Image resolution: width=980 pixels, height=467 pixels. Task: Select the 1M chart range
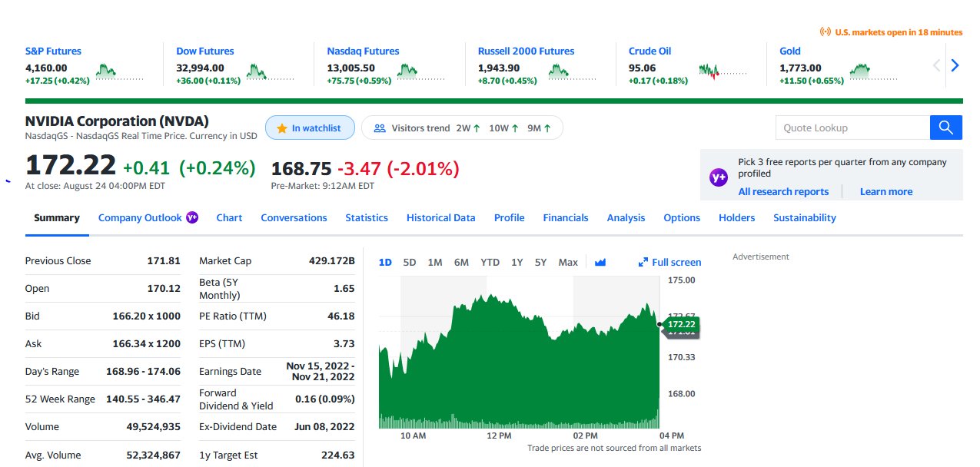click(435, 262)
